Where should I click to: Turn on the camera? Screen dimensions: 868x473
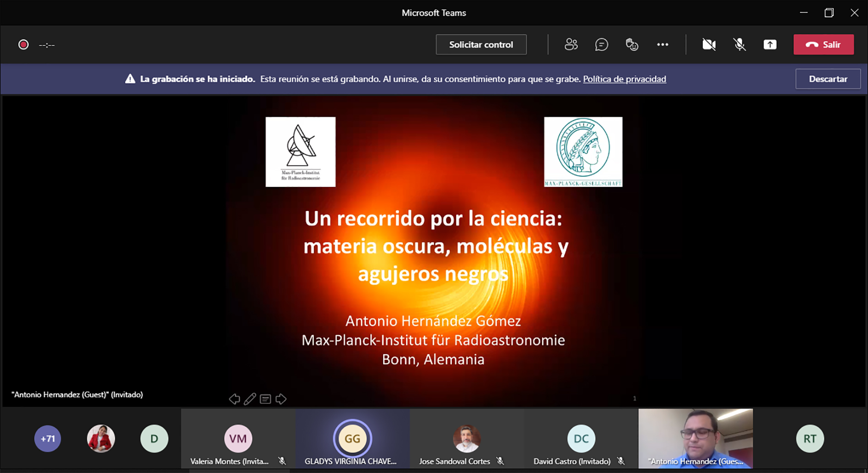pyautogui.click(x=709, y=44)
